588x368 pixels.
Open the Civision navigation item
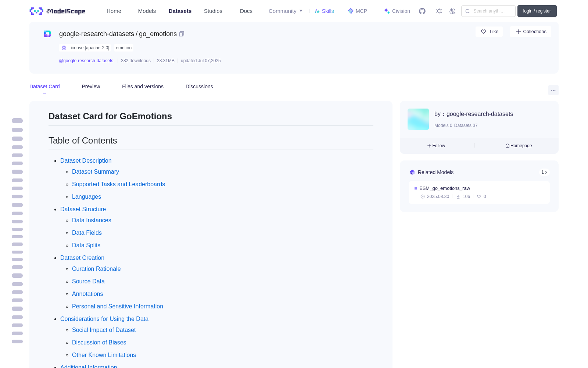click(x=397, y=11)
